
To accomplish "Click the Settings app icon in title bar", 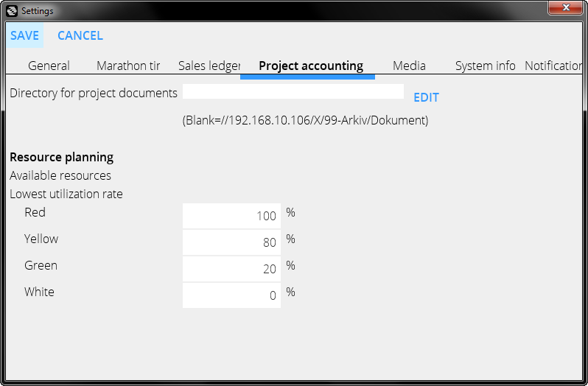I will [12, 11].
